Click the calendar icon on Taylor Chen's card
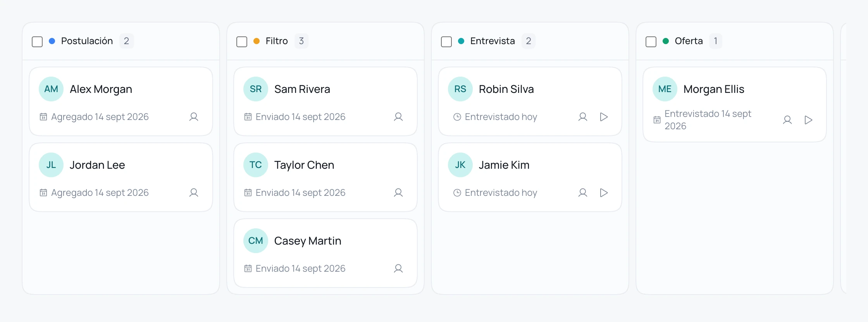The height and width of the screenshot is (322, 868). coord(248,193)
